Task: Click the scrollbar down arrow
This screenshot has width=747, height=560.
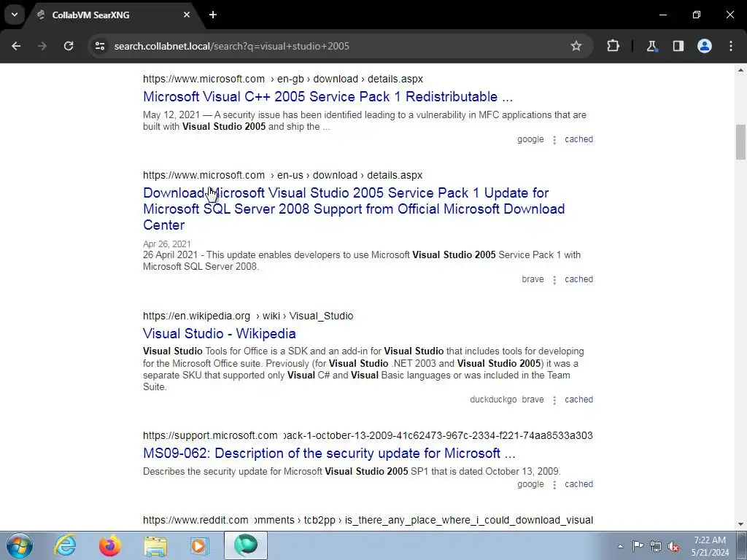Action: pyautogui.click(x=740, y=524)
